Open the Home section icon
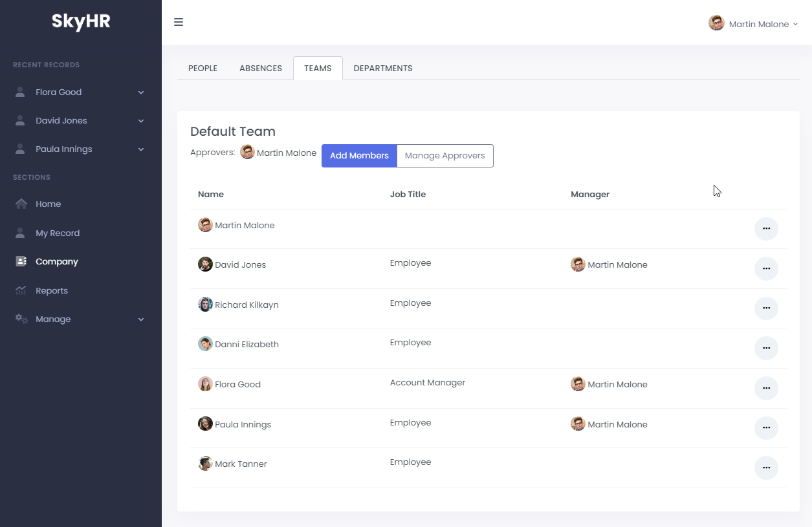The image size is (812, 527). [x=21, y=204]
